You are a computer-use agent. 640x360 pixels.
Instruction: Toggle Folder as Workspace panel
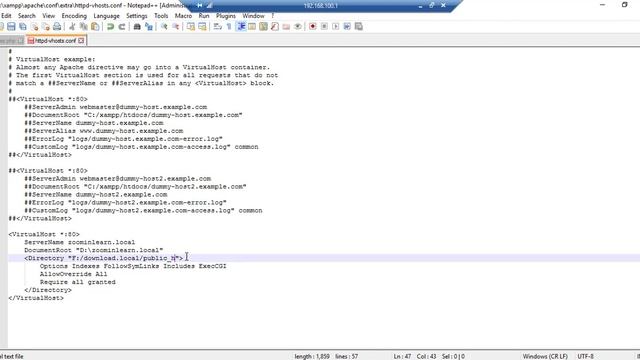286,27
